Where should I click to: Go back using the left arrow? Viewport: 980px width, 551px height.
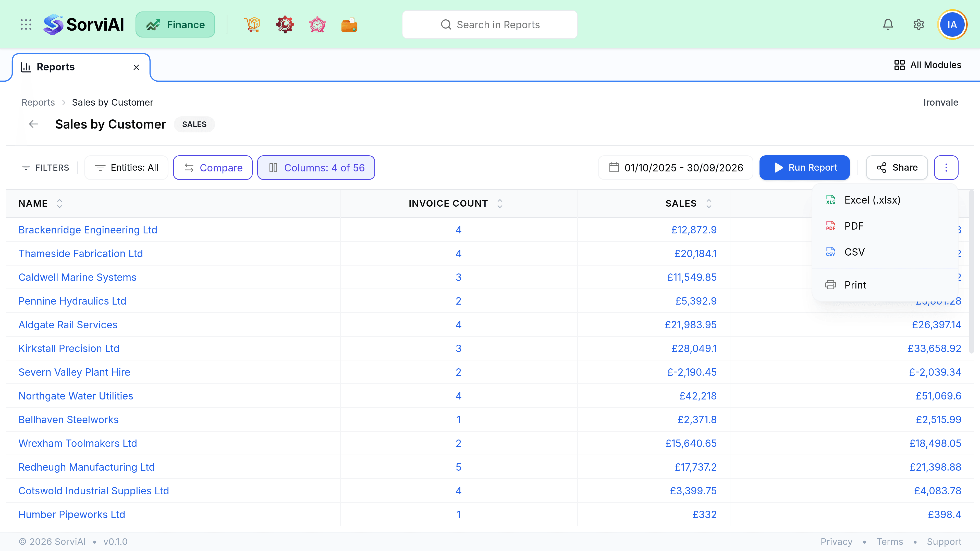[34, 124]
